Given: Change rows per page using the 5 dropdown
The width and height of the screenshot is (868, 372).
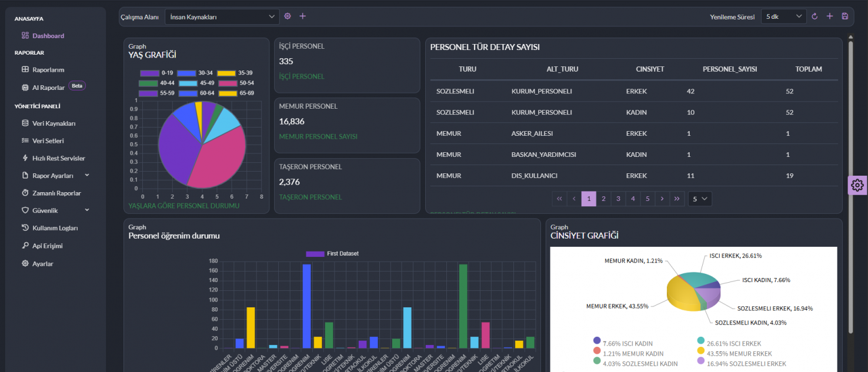Looking at the screenshot, I should (699, 199).
